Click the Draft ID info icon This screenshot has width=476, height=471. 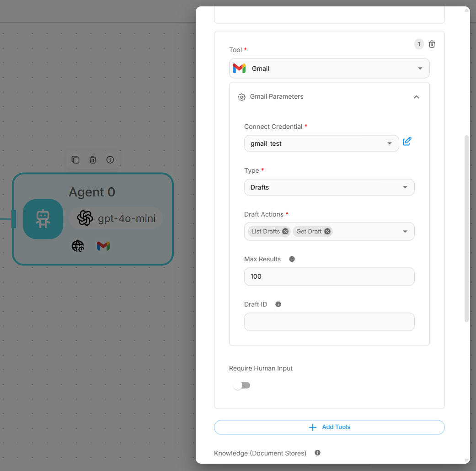click(x=278, y=304)
